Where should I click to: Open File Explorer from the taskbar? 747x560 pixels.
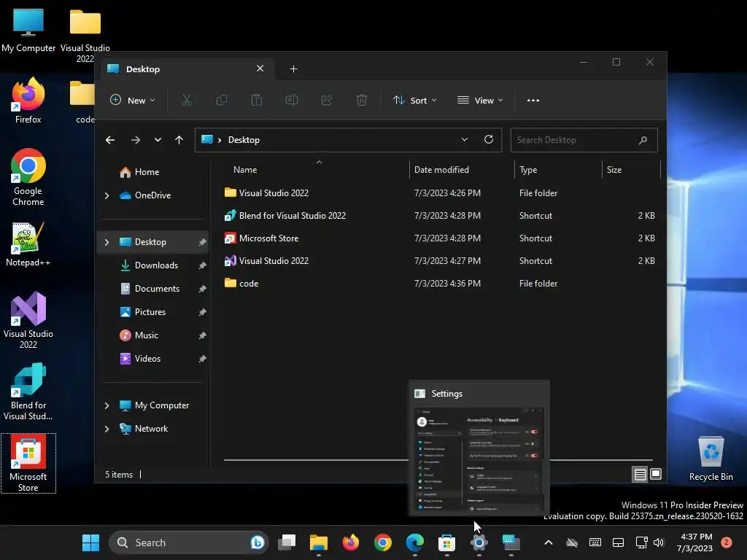tap(319, 542)
